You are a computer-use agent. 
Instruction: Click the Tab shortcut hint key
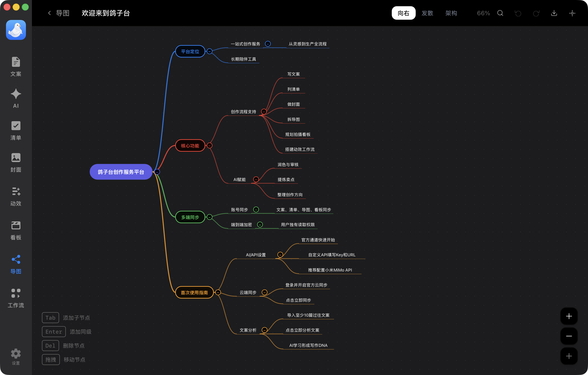pos(50,318)
